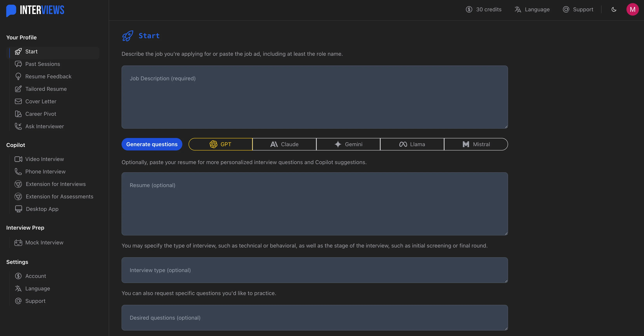This screenshot has width=644, height=336.
Task: Choose the Mistral model option
Action: (476, 144)
